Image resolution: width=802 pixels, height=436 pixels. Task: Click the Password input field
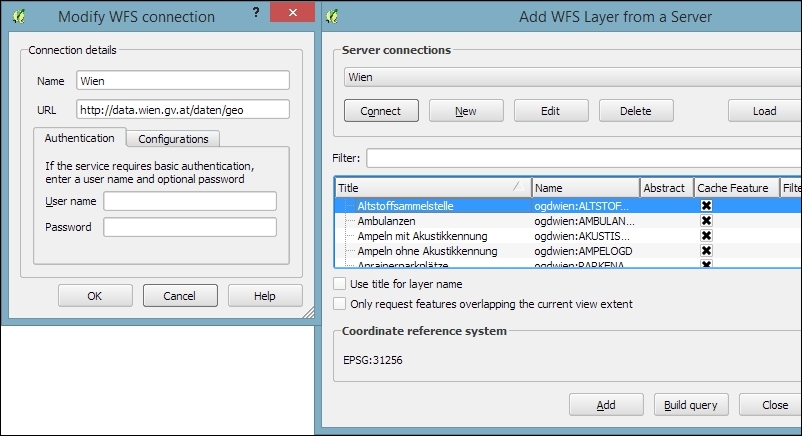(190, 227)
